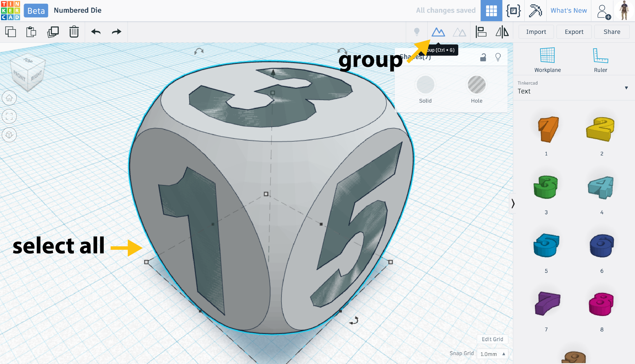Switch to orthographic view cube toggle
This screenshot has width=635, height=364.
[9, 135]
